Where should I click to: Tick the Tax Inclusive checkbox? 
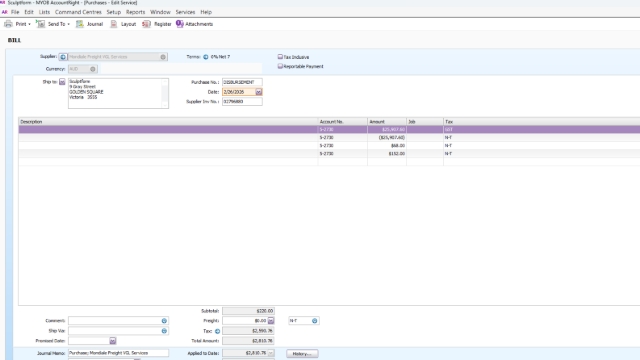click(280, 57)
